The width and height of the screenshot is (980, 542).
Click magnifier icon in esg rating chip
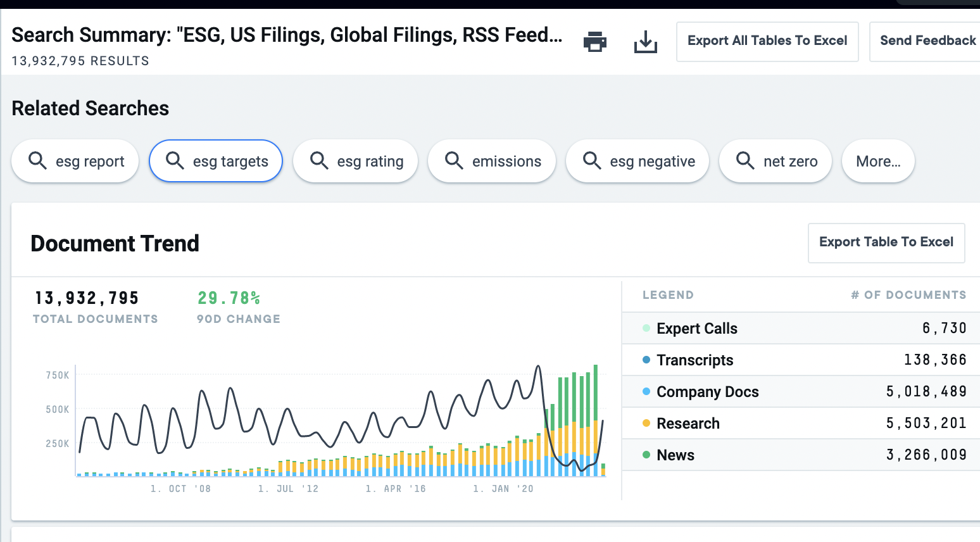click(319, 161)
